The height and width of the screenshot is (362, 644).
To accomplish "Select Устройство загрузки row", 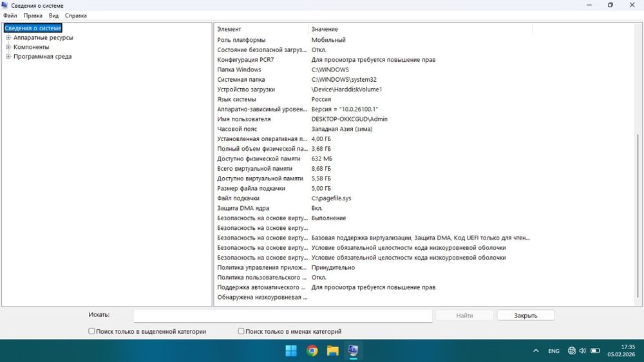I will [x=374, y=89].
